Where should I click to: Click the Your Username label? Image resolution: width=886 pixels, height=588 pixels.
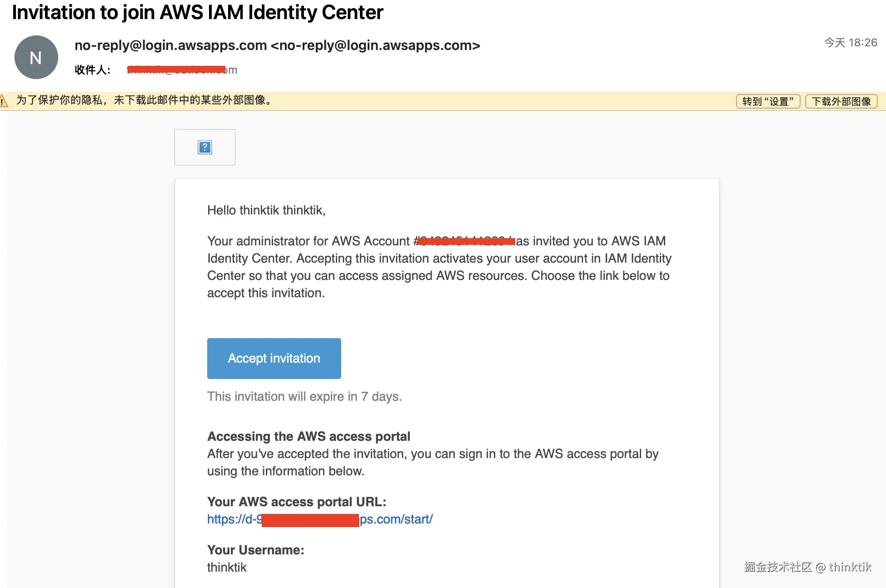pos(256,550)
